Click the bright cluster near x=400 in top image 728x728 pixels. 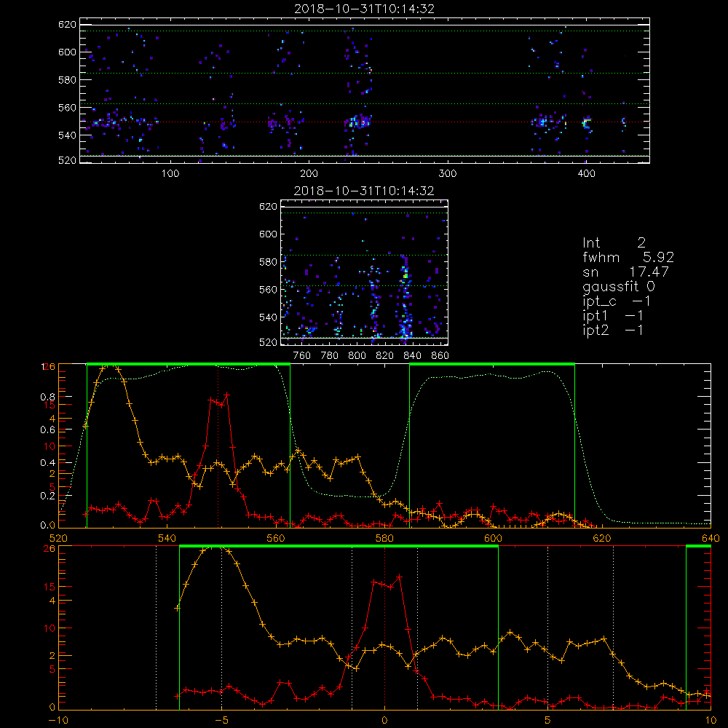point(586,123)
